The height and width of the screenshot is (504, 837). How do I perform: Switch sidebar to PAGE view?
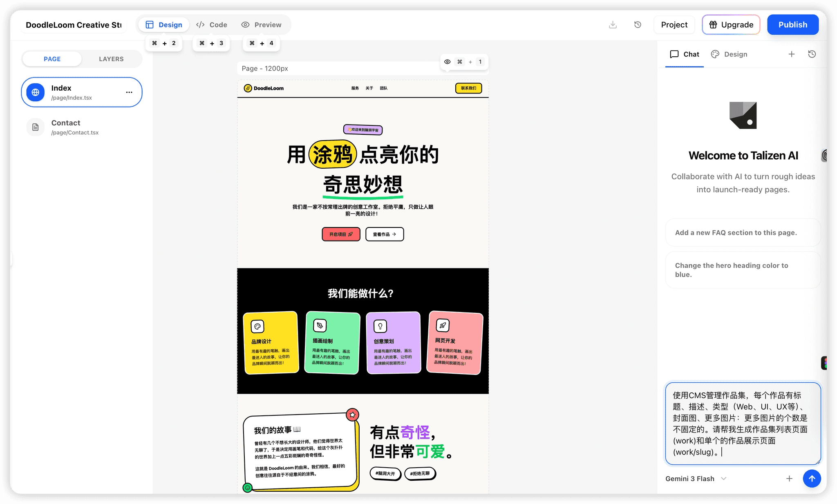(52, 59)
